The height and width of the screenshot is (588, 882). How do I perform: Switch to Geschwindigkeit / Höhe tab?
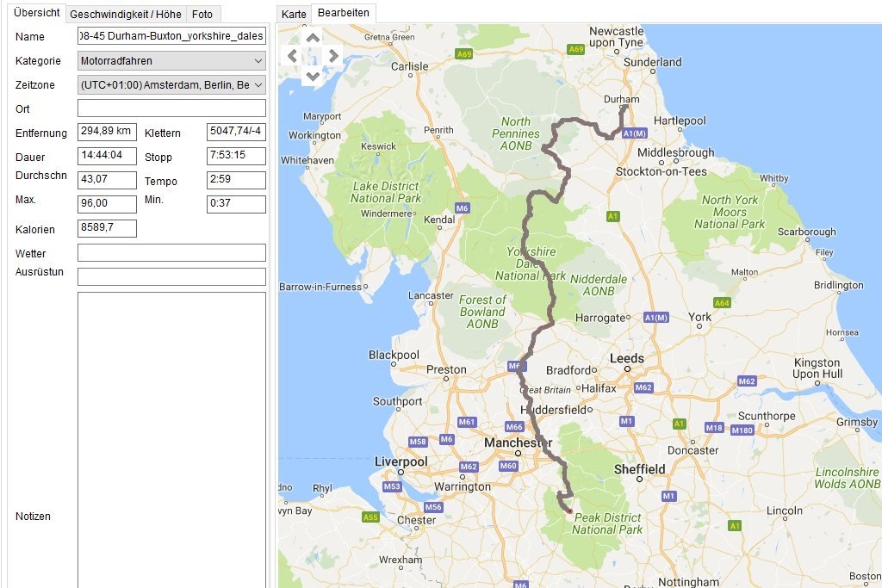point(126,15)
